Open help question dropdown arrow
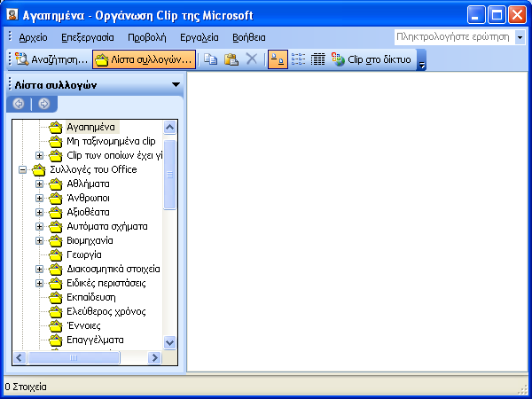 pos(520,37)
